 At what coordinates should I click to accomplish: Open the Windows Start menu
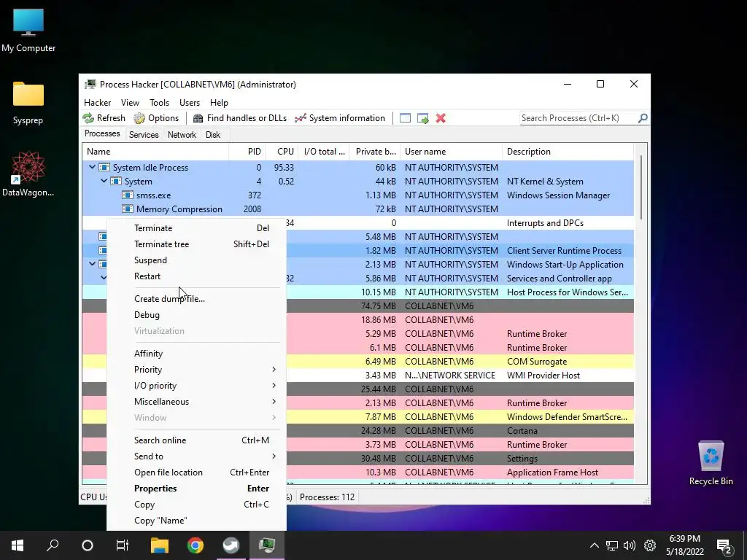[18, 545]
